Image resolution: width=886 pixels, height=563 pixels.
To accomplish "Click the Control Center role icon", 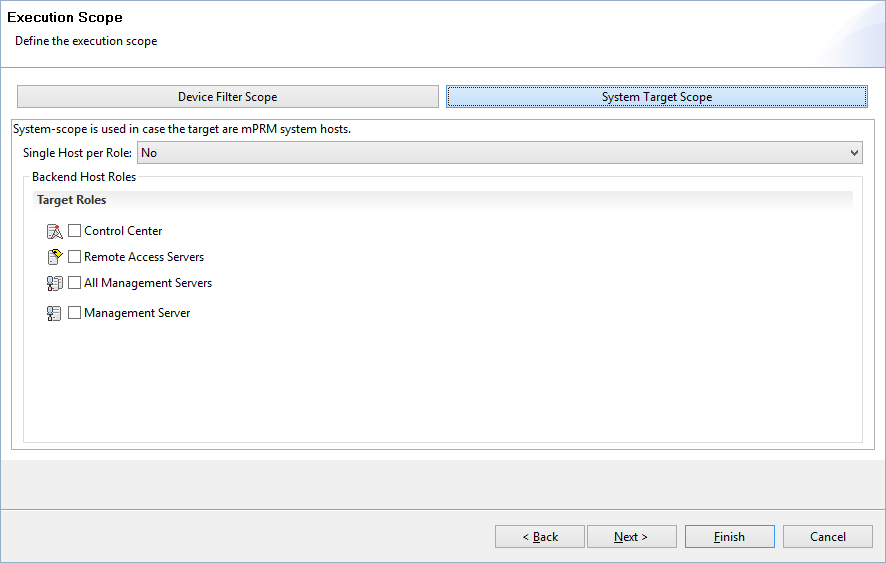I will point(54,231).
